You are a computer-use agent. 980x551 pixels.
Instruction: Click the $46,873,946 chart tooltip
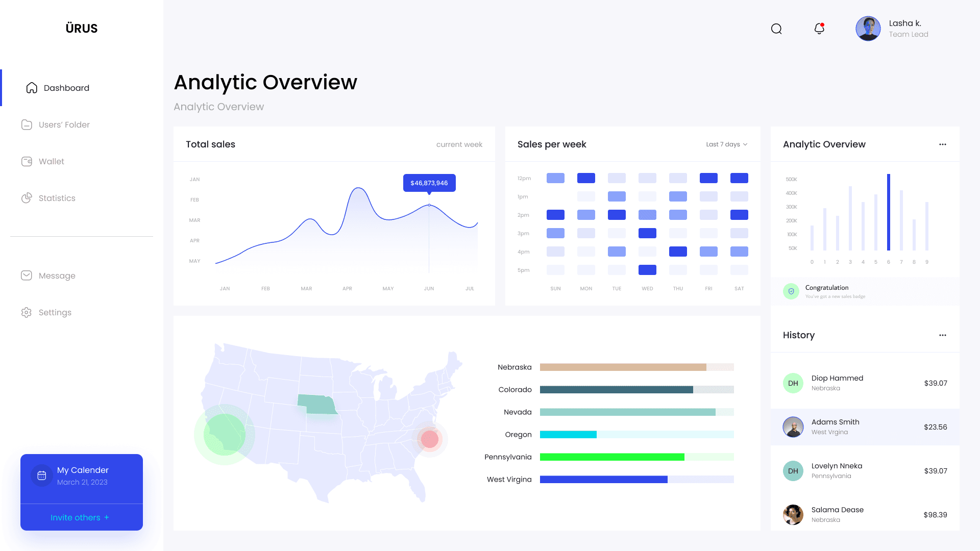(x=429, y=183)
